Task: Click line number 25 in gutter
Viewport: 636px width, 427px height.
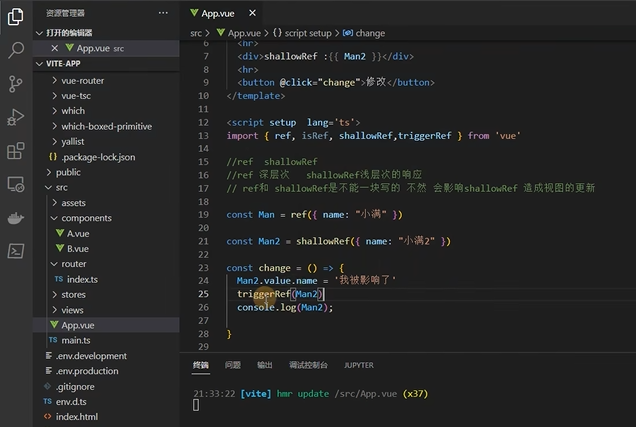Action: tap(203, 294)
